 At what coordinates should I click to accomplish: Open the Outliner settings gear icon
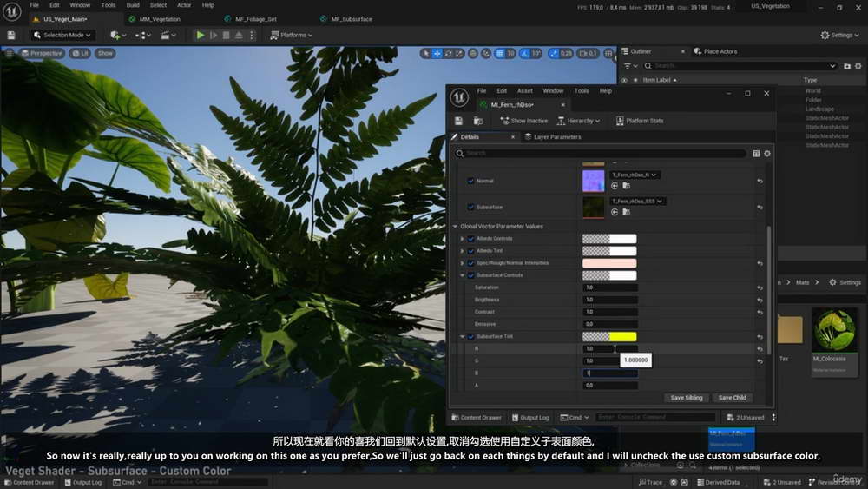[858, 66]
